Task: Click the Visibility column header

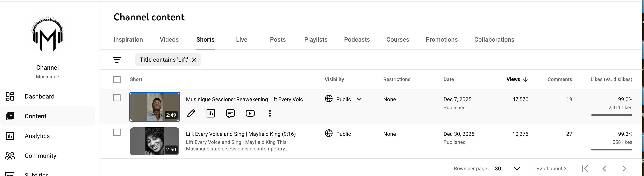Action: click(x=334, y=79)
